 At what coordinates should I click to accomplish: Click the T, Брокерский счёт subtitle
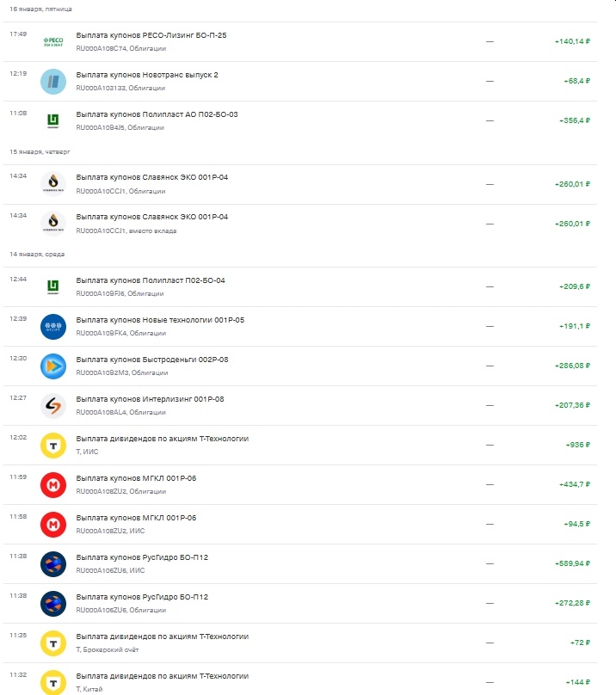pos(108,649)
